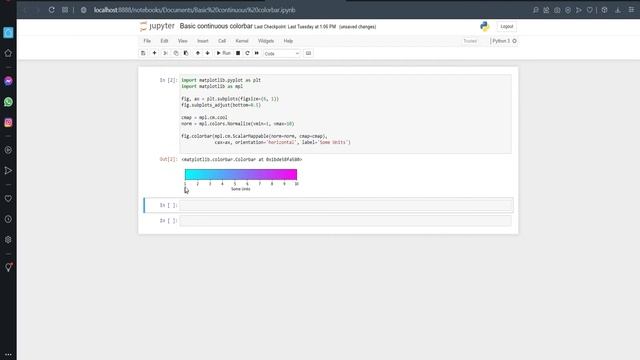Image resolution: width=640 pixels, height=360 pixels.
Task: Click the address bar heart bookmark icon
Action: pos(590,10)
